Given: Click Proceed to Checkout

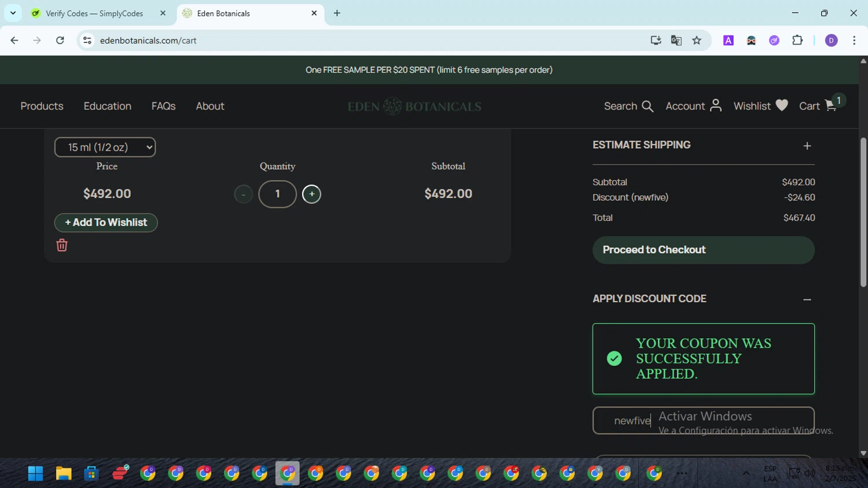Looking at the screenshot, I should 704,250.
